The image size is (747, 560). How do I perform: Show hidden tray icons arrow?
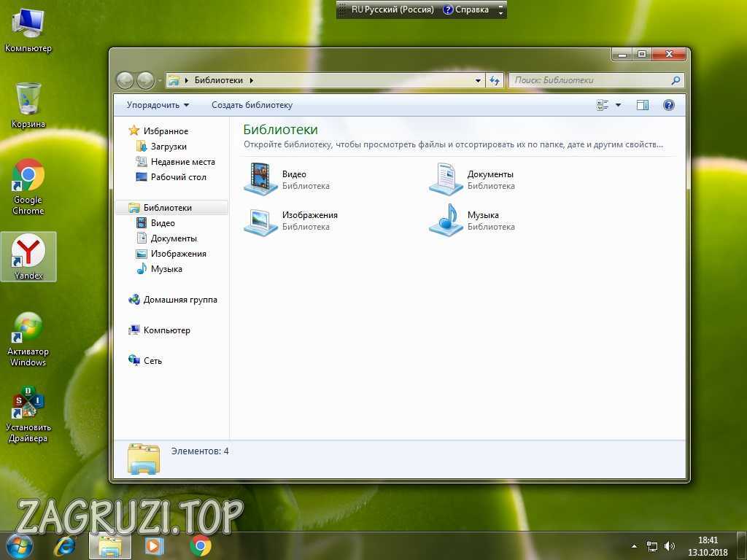(x=634, y=546)
